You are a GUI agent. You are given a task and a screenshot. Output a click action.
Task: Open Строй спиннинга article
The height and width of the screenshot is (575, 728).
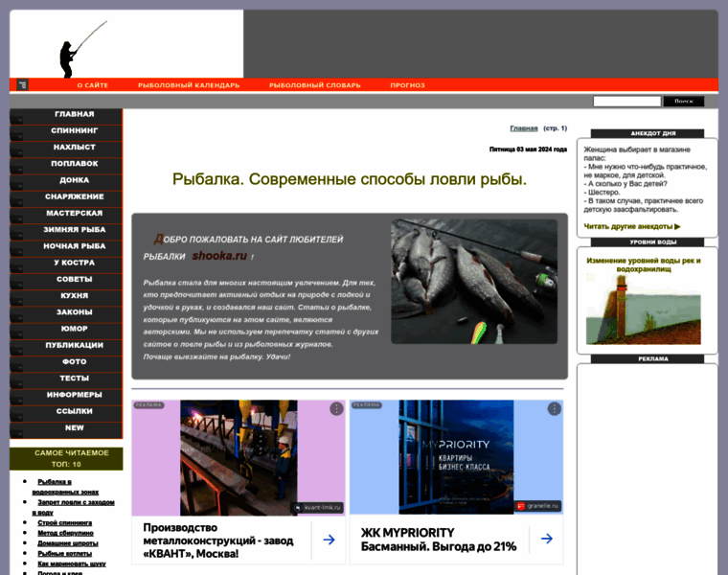(64, 523)
